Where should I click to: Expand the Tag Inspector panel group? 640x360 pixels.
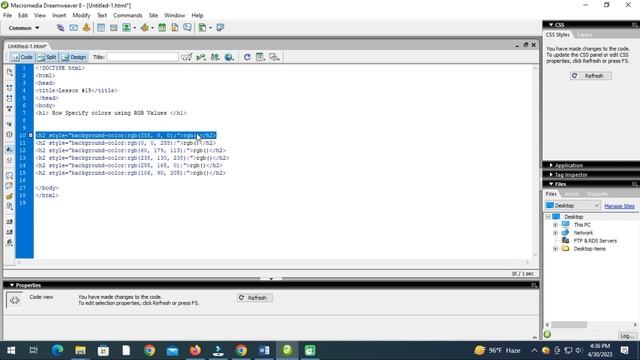pyautogui.click(x=551, y=175)
